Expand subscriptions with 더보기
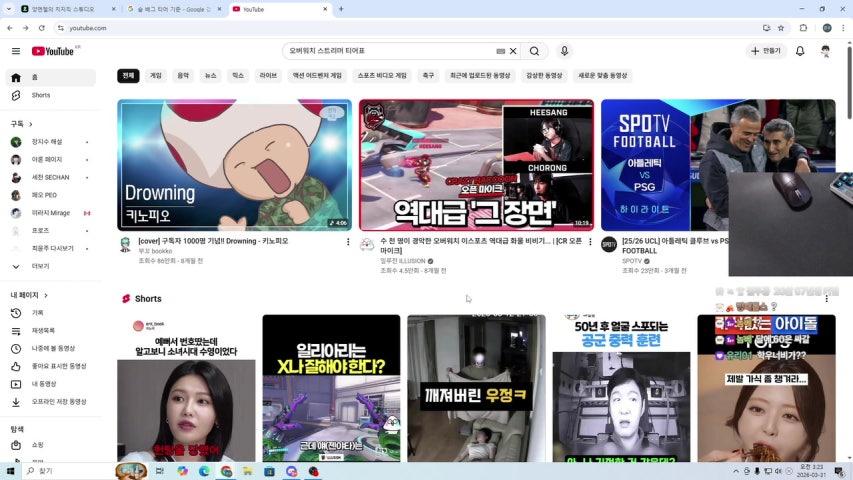 click(x=40, y=266)
